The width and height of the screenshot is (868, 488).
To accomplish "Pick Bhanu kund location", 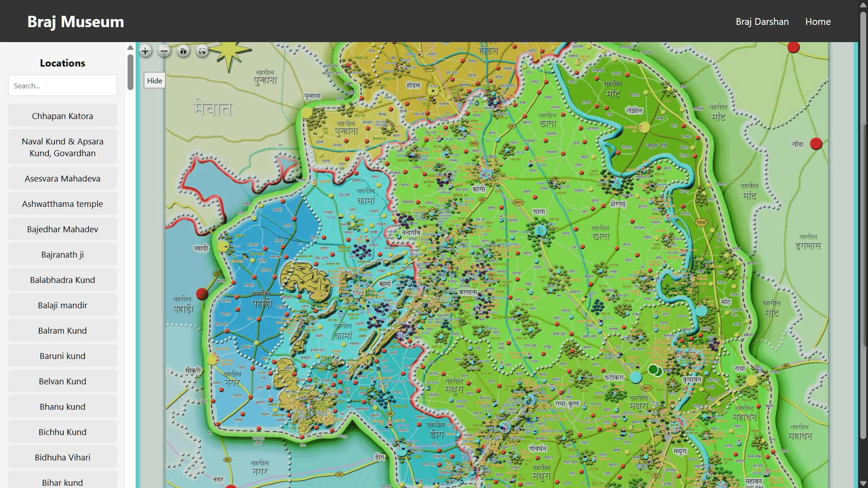I will [x=62, y=407].
